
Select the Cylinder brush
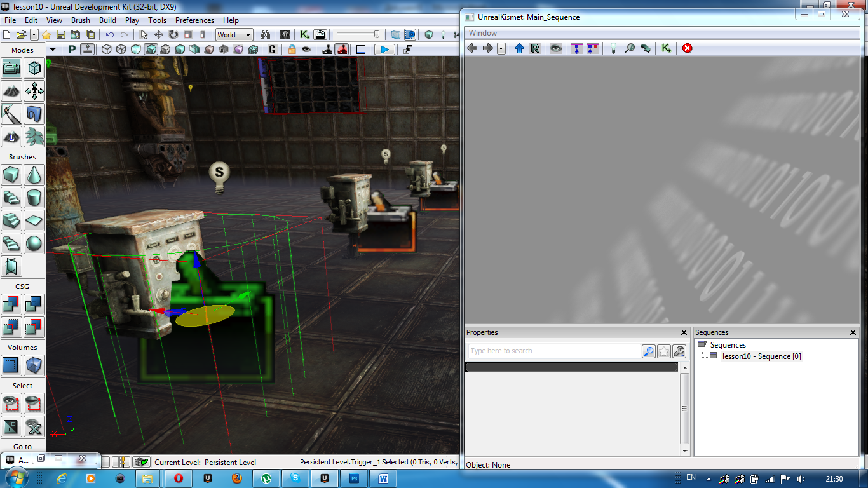click(34, 198)
